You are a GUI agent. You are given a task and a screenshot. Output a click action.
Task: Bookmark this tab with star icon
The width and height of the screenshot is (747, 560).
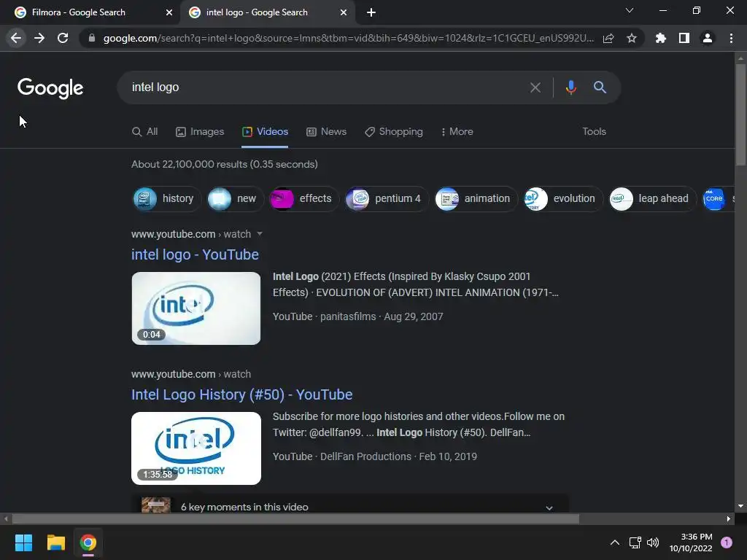(632, 38)
